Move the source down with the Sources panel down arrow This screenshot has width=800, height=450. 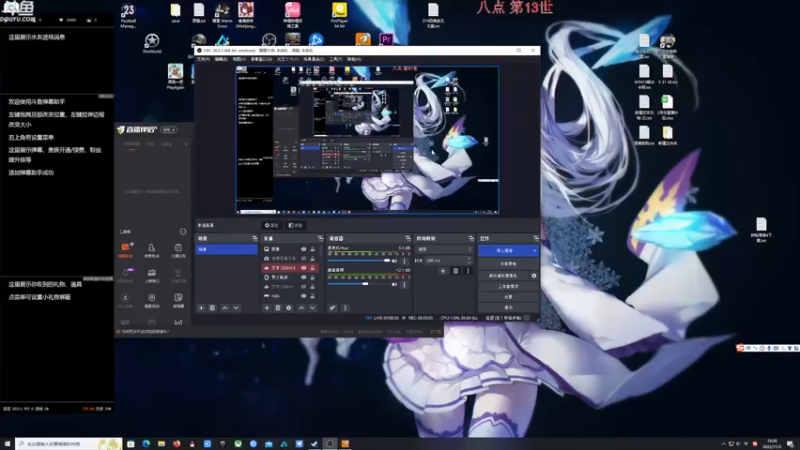pos(312,308)
